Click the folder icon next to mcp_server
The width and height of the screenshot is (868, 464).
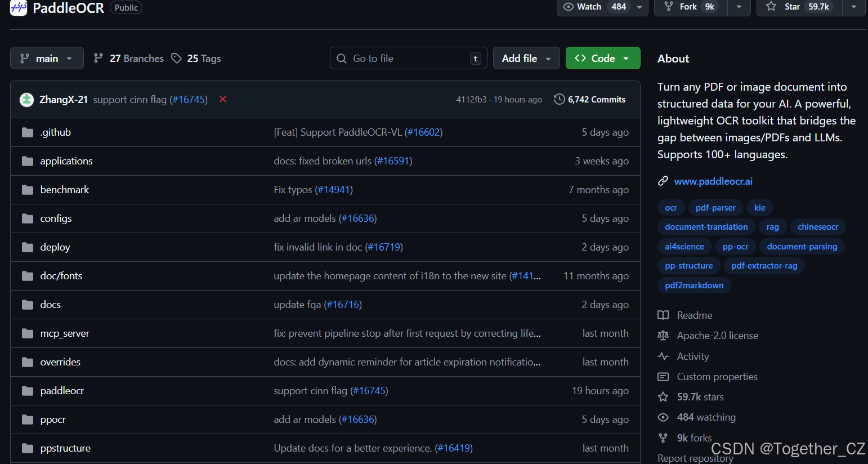28,333
